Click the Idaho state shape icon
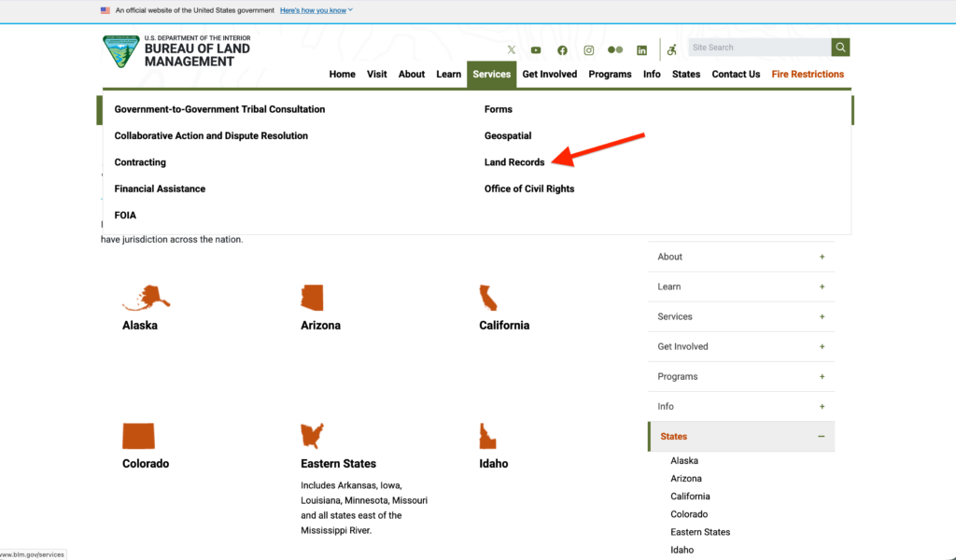956x560 pixels. [487, 436]
